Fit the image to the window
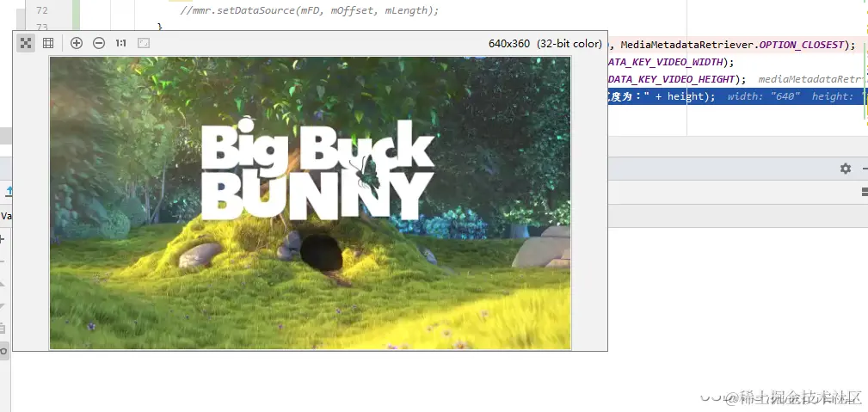 (144, 43)
